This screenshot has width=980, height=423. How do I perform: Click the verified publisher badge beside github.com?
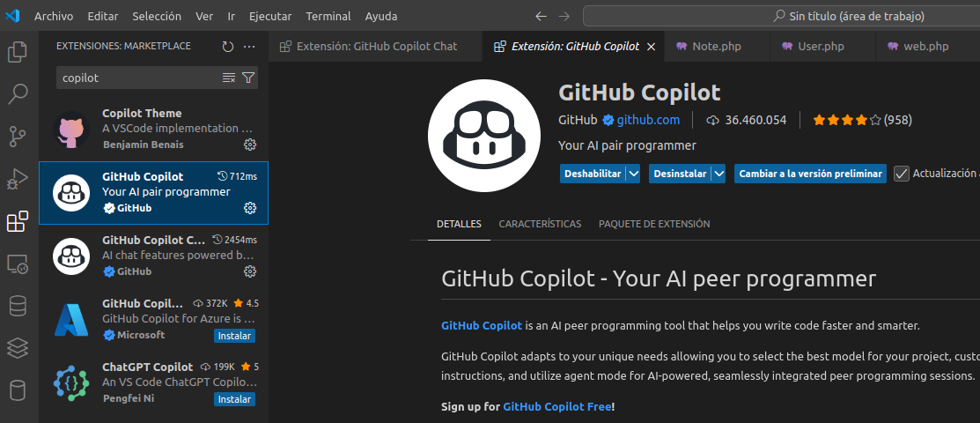[x=608, y=120]
